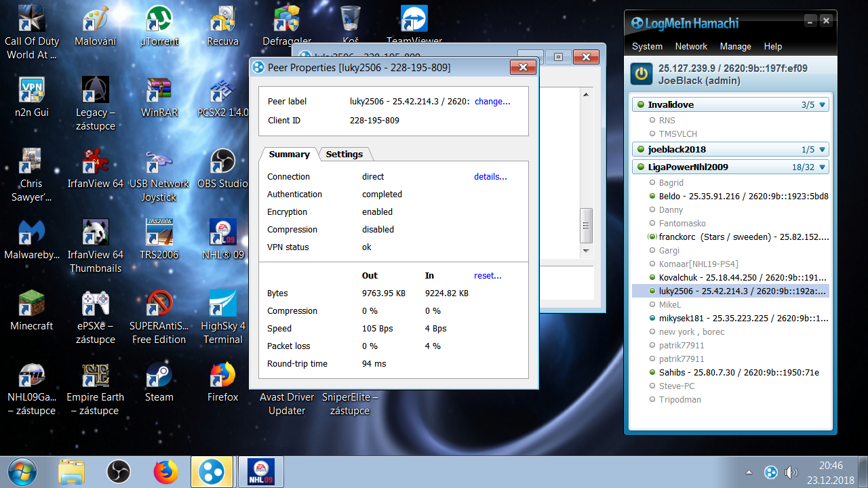868x488 pixels.
Task: Open the Manage menu in Hamachi
Action: 735,47
